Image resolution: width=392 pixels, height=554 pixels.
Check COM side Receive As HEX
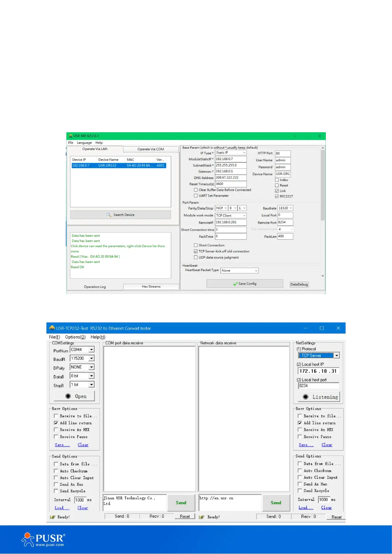(56, 430)
